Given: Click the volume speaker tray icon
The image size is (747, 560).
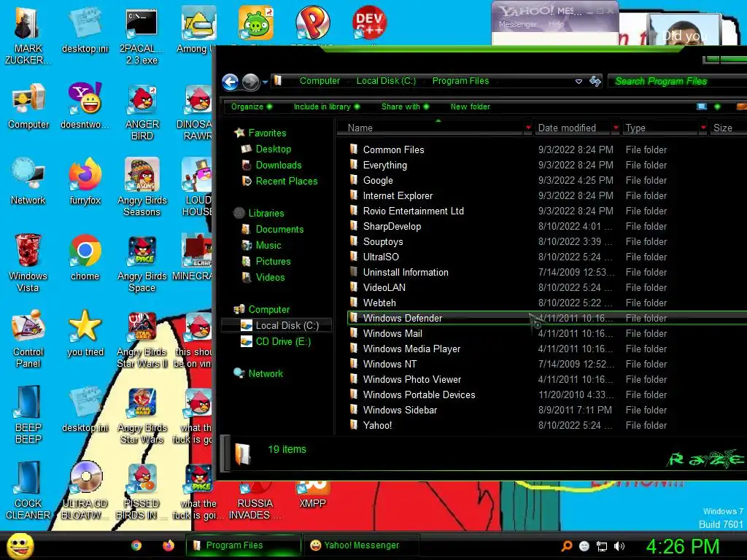Looking at the screenshot, I should pyautogui.click(x=619, y=546).
